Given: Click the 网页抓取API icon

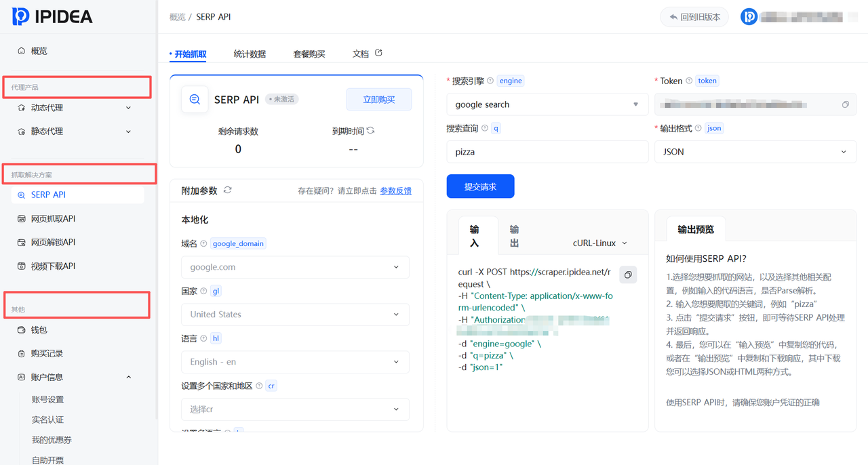Looking at the screenshot, I should [21, 219].
